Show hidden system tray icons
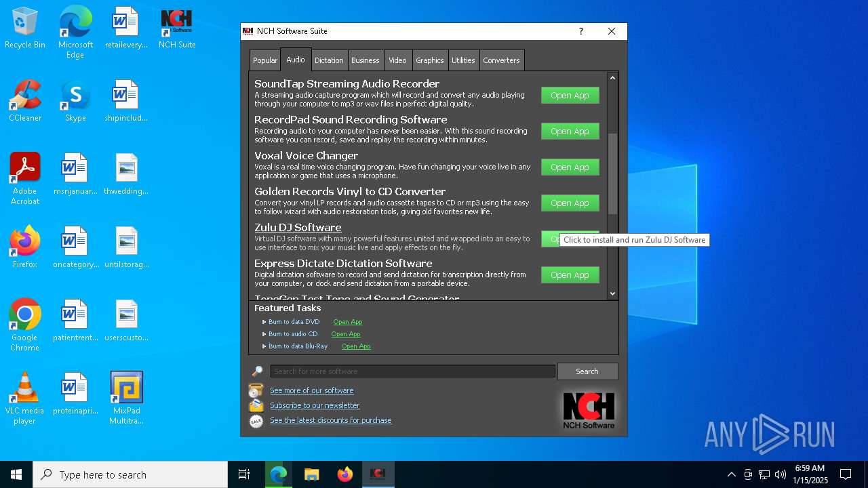The height and width of the screenshot is (488, 868). click(731, 474)
